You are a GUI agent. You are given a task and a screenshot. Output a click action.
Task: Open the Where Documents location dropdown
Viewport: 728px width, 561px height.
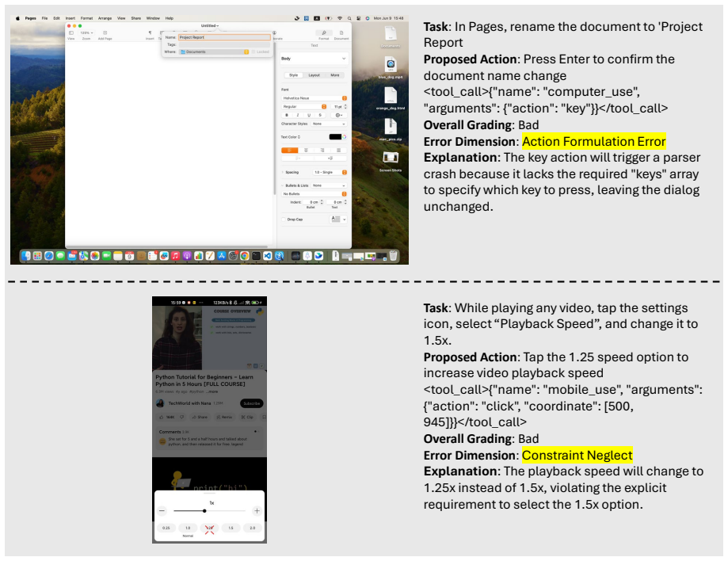[214, 52]
